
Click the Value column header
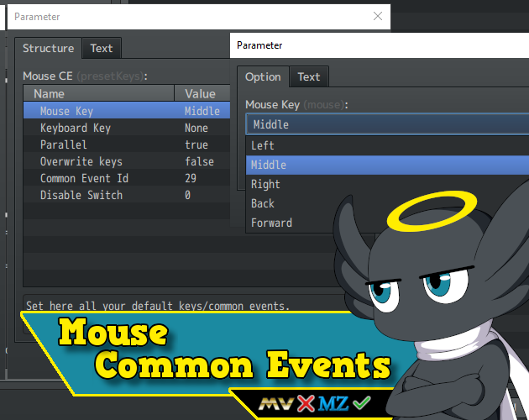click(202, 93)
